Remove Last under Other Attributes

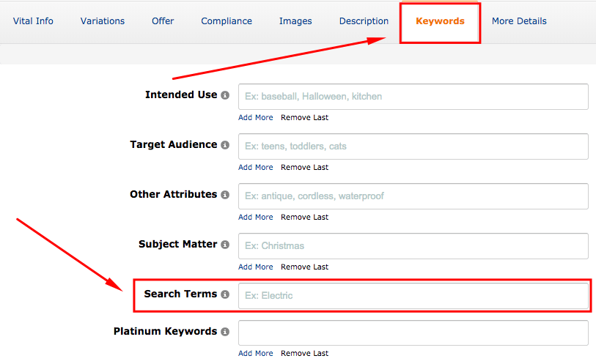pyautogui.click(x=304, y=217)
